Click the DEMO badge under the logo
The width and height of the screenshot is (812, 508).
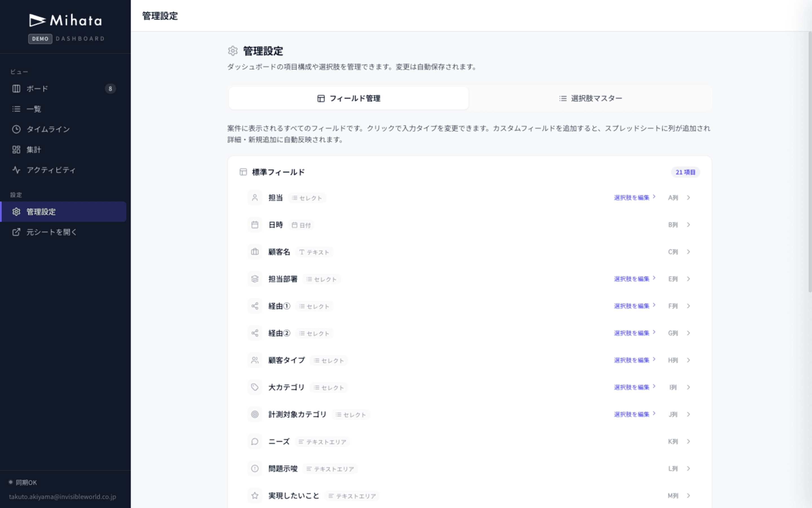40,39
